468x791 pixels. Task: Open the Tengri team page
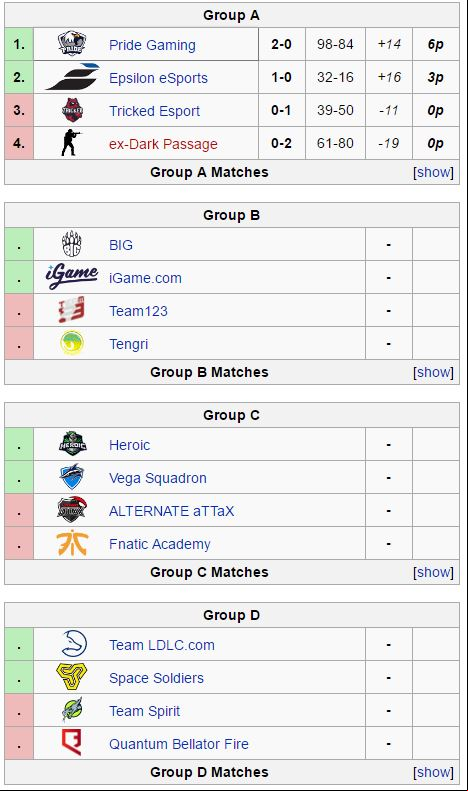coord(129,344)
